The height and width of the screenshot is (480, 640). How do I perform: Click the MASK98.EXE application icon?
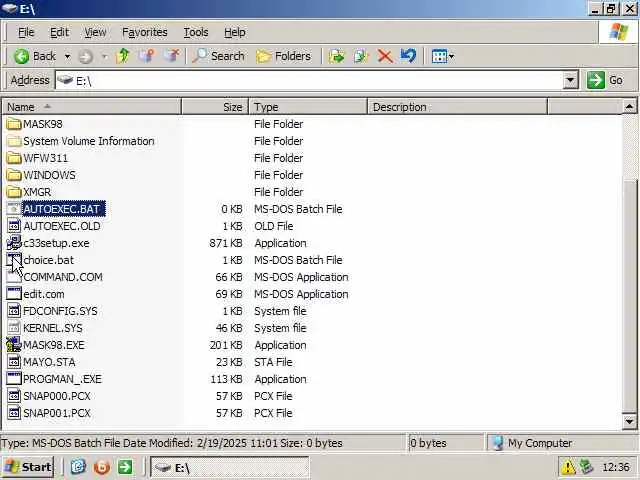[x=14, y=345]
